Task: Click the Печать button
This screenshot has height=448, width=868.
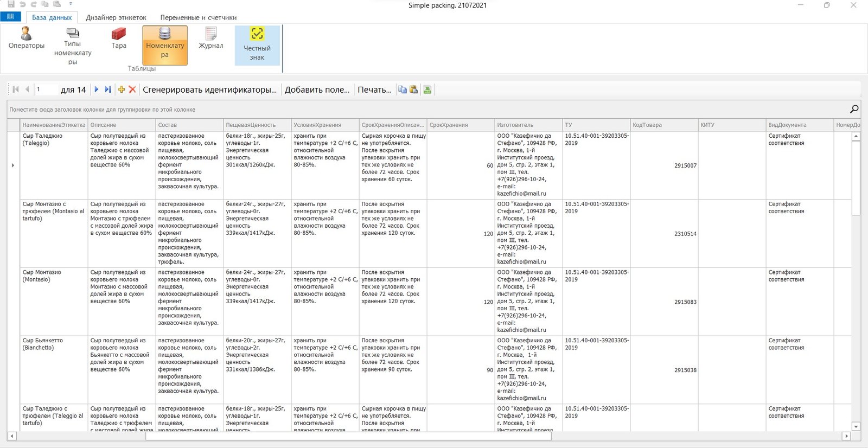Action: (x=374, y=89)
